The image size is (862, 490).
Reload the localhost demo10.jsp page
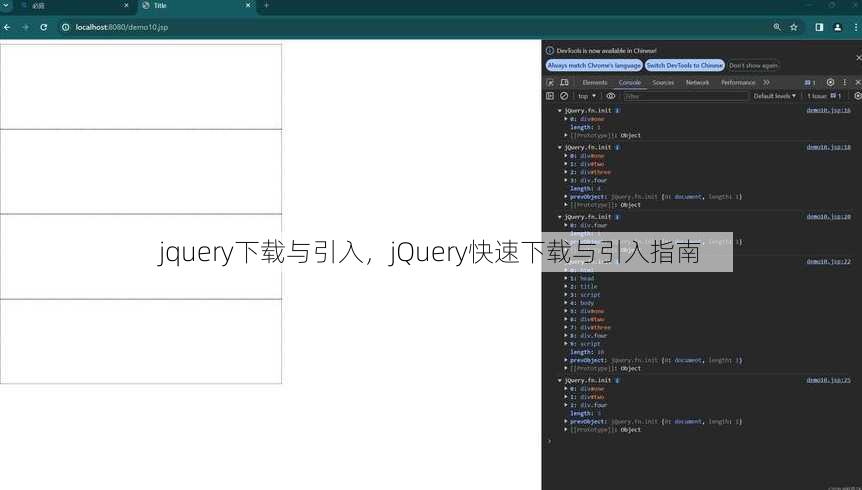43,27
